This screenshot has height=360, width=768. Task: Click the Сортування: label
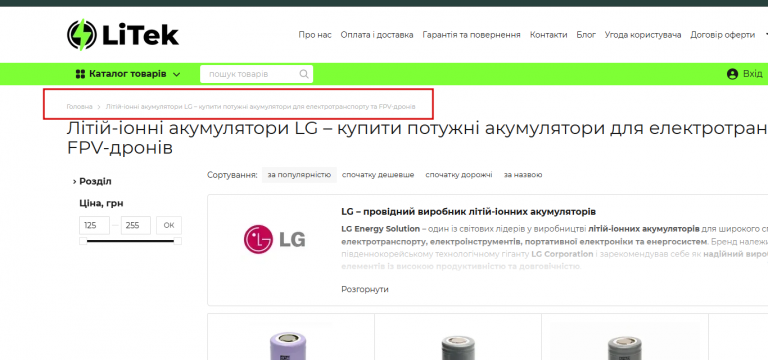232,175
